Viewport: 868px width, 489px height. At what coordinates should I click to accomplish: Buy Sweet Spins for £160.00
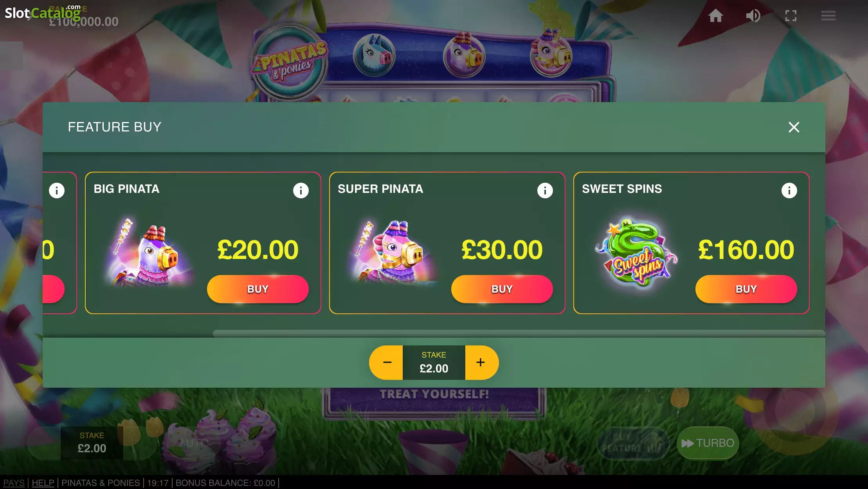[746, 289]
